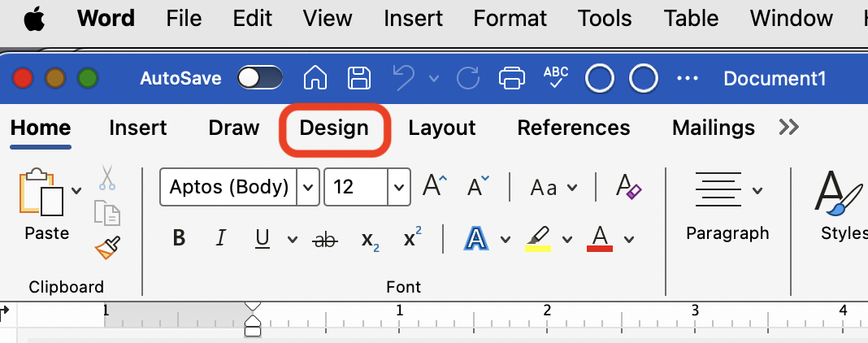Open the Window menu

tap(791, 19)
